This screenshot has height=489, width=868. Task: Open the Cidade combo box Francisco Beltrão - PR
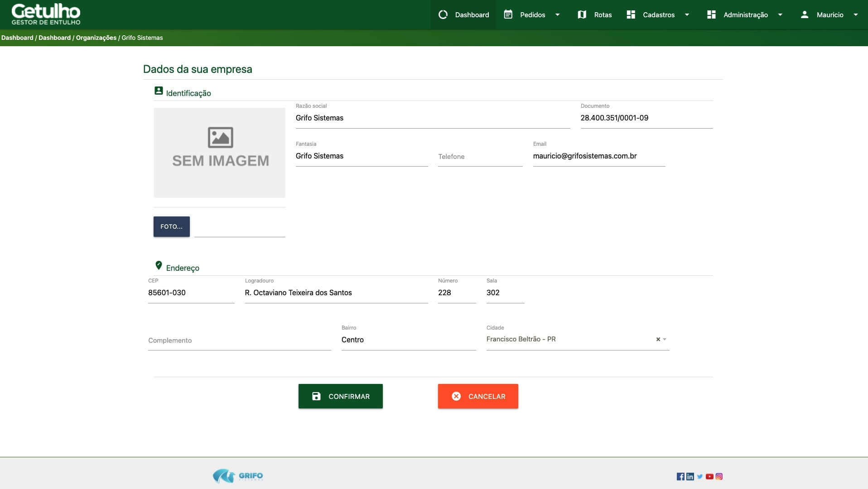578,339
